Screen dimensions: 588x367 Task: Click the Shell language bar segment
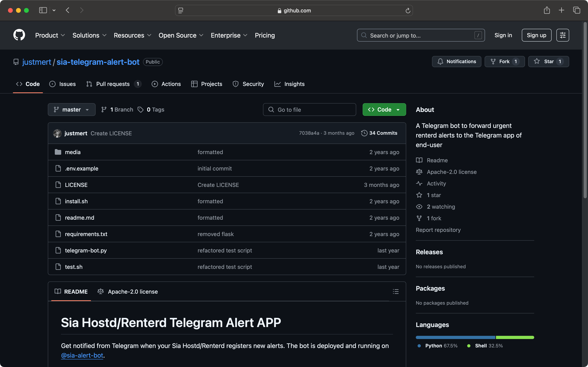(515, 337)
